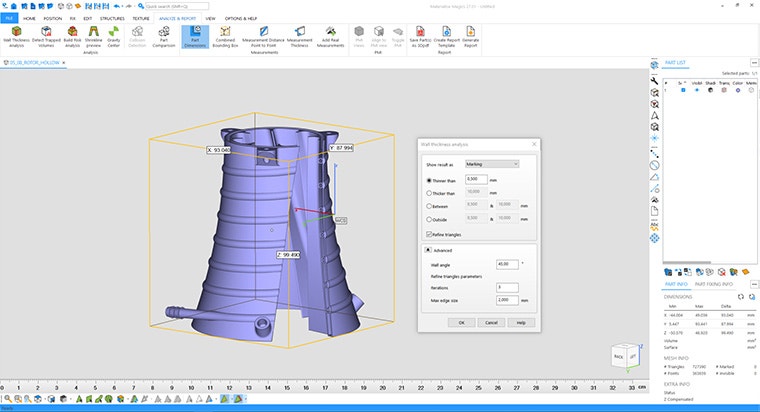Screen dimensions: 760x412
Task: Run Detect Trapped Volumes
Action: point(47,37)
